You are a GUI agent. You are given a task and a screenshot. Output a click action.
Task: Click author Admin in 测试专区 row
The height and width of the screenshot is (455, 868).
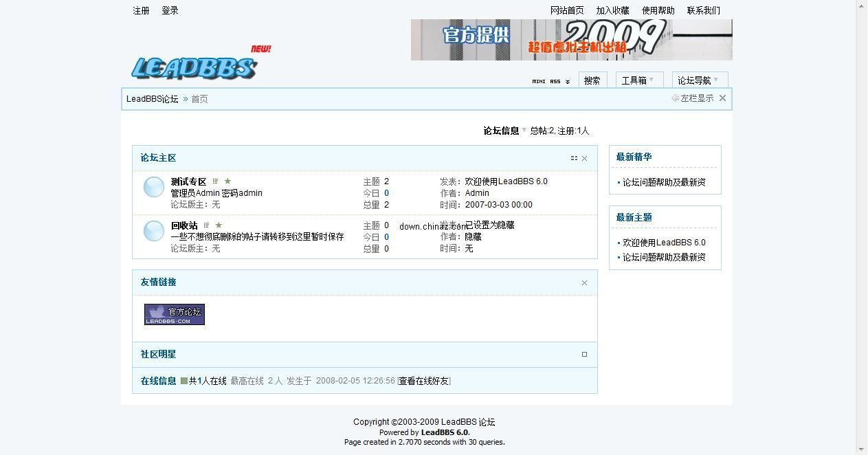(477, 193)
